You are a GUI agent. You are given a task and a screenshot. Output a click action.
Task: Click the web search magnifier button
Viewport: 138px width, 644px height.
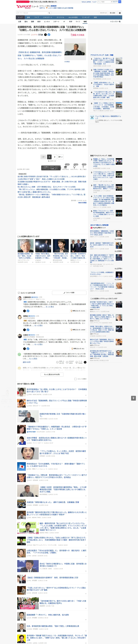(x=120, y=2)
